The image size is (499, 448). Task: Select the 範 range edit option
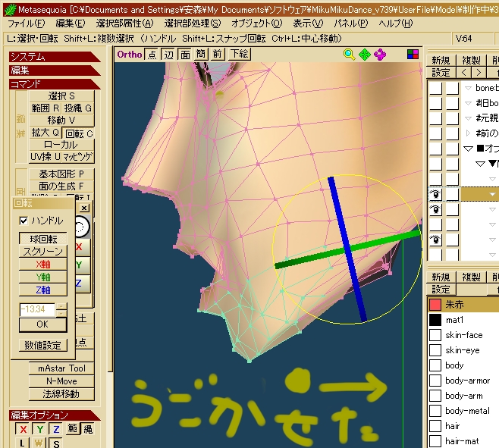(x=72, y=428)
